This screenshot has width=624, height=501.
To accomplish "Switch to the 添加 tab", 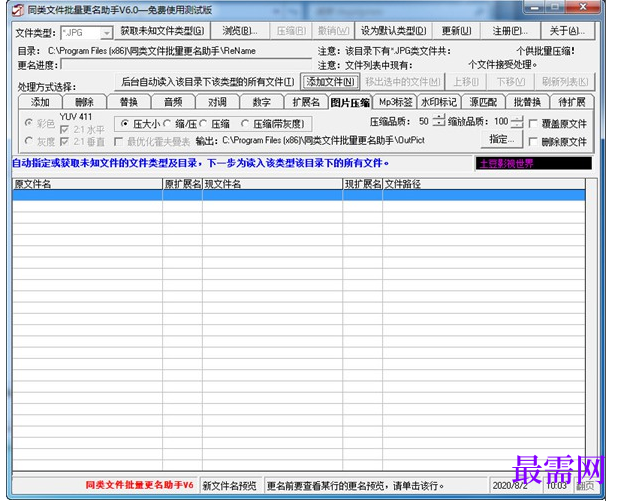I will point(40,102).
